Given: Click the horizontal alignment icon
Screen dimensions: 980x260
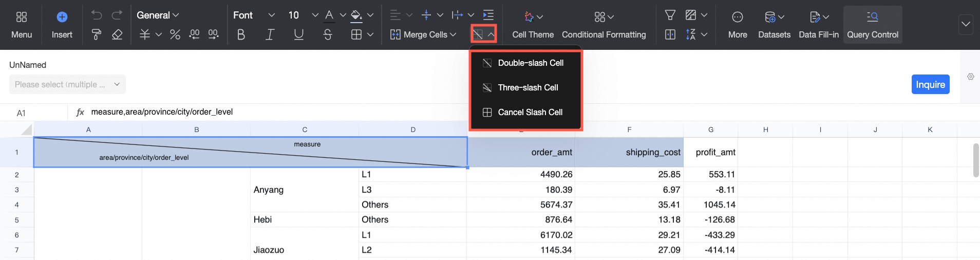Looking at the screenshot, I should (x=395, y=15).
